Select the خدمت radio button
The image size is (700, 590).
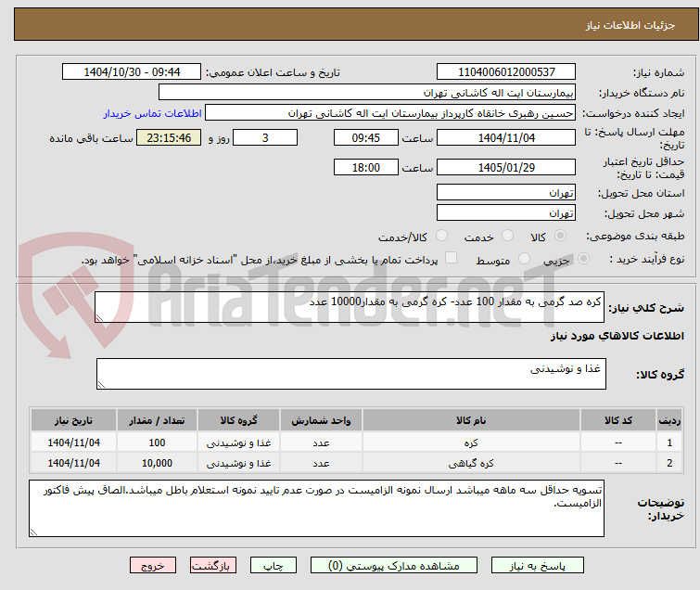[507, 236]
